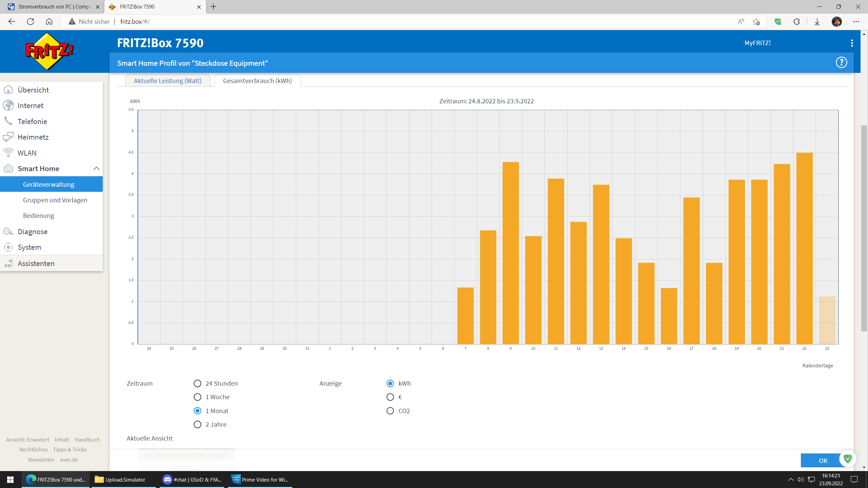Open the FRITZ!Box three-dot menu
The width and height of the screenshot is (868, 488).
point(852,43)
